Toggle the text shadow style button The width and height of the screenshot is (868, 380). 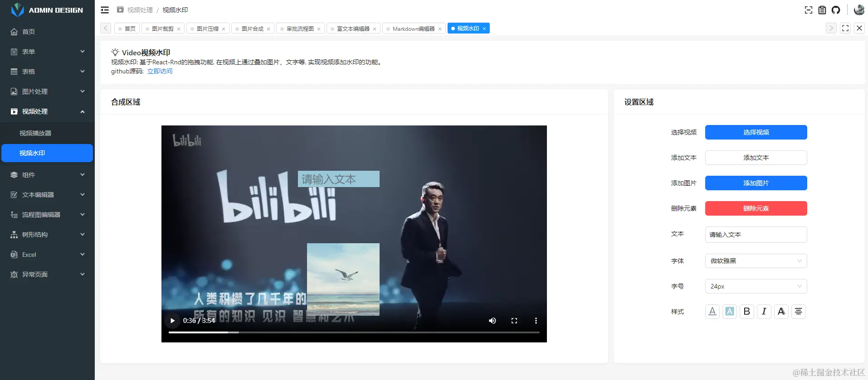(x=781, y=312)
